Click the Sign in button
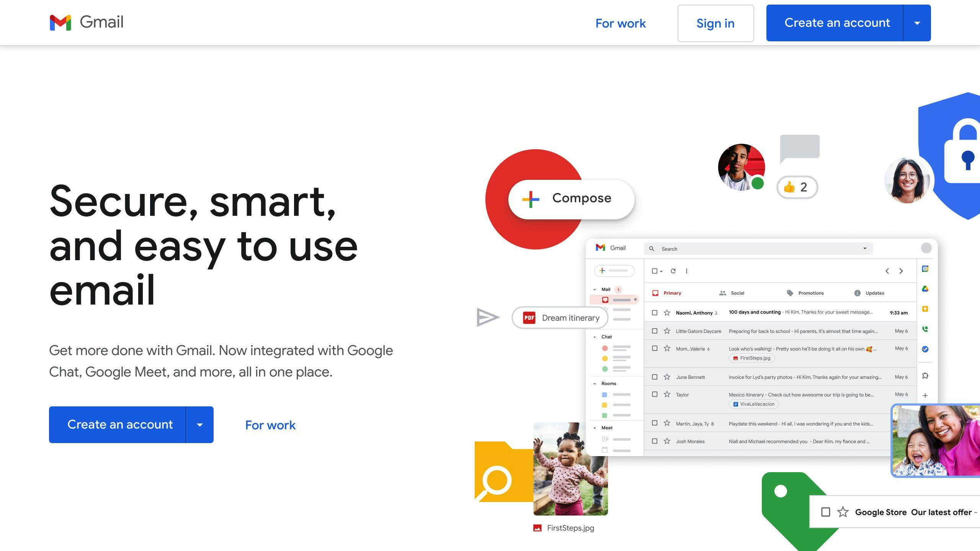The height and width of the screenshot is (551, 980). tap(715, 23)
